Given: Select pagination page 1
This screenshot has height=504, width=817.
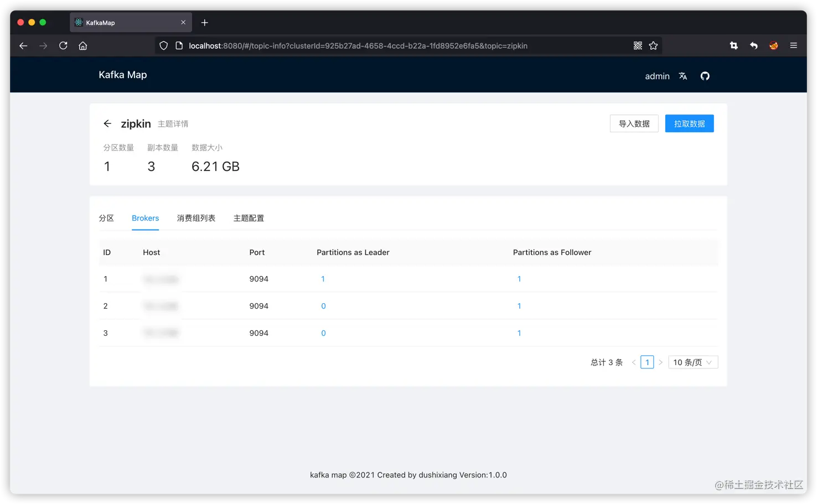Looking at the screenshot, I should (x=647, y=362).
